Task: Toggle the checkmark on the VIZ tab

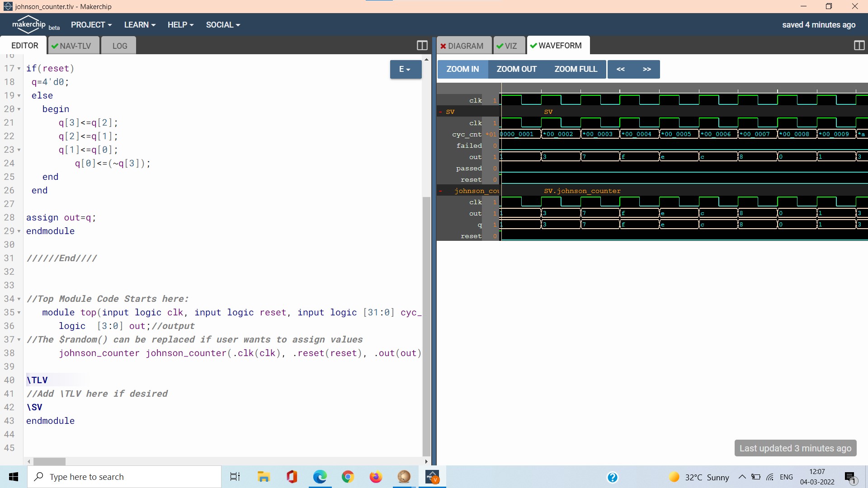Action: click(x=500, y=46)
